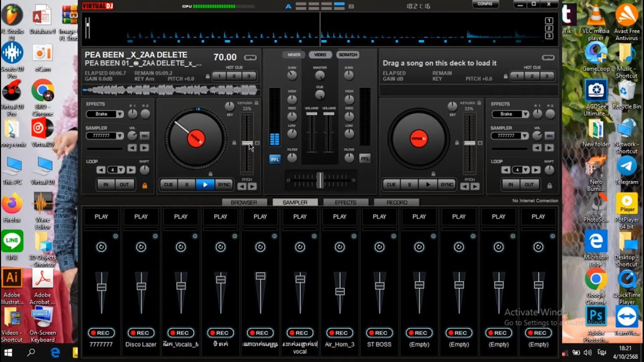
Task: Arm REC on the 7777777 sampler pad
Action: point(101,333)
